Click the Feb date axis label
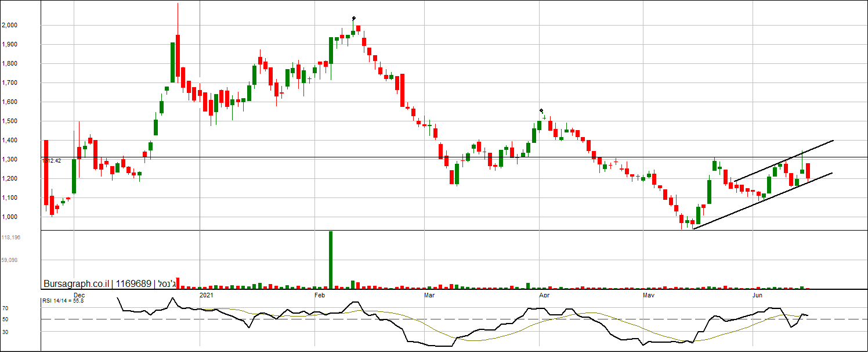Viewport: 868px width, 352px height. coord(319,296)
